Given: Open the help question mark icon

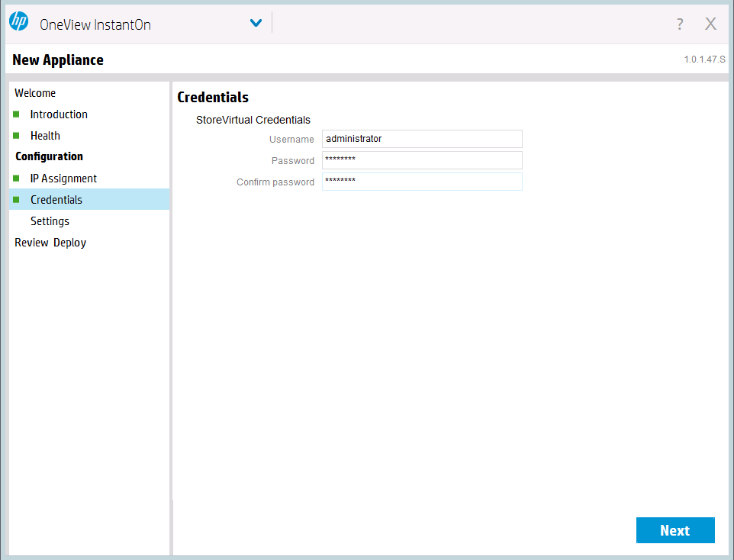Looking at the screenshot, I should pos(680,24).
